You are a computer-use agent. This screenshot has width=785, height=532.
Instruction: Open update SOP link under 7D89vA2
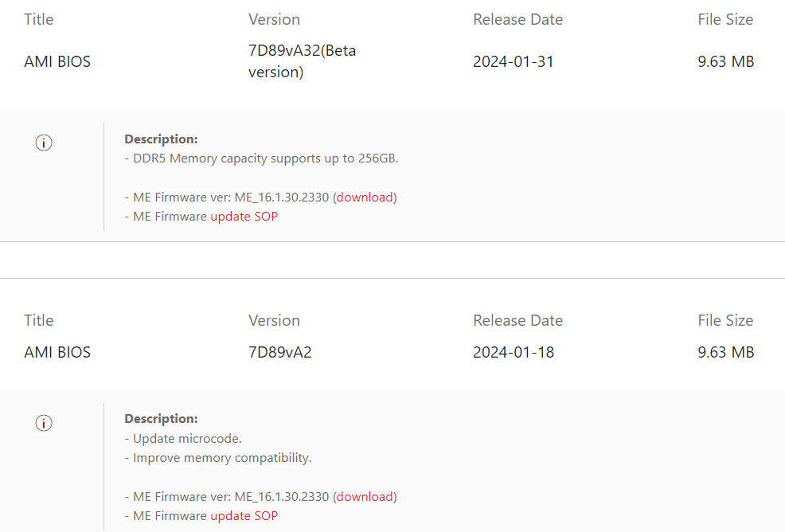point(244,516)
